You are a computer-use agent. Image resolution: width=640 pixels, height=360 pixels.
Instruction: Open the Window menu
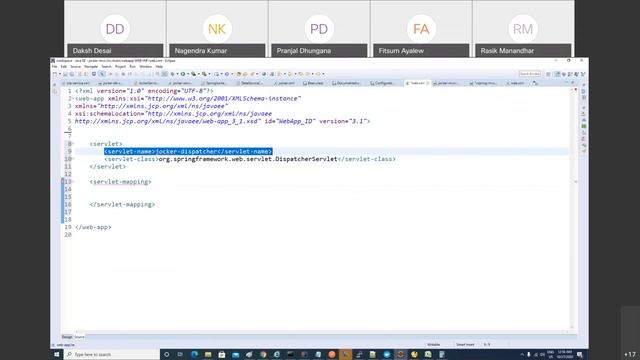145,67
